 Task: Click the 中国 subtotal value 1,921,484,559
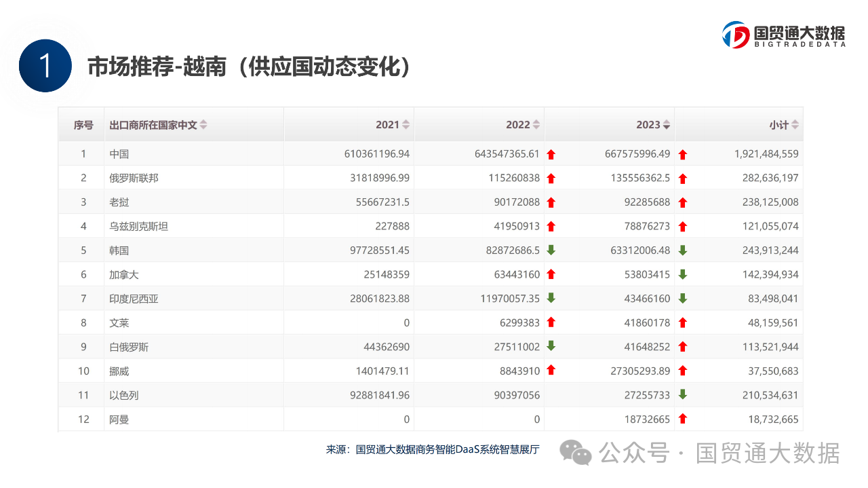click(x=766, y=154)
